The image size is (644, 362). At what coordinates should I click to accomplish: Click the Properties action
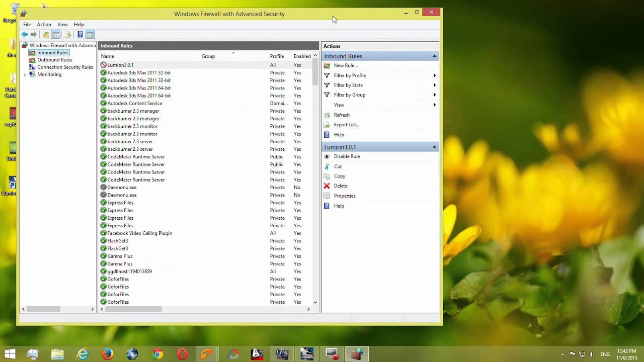(345, 196)
